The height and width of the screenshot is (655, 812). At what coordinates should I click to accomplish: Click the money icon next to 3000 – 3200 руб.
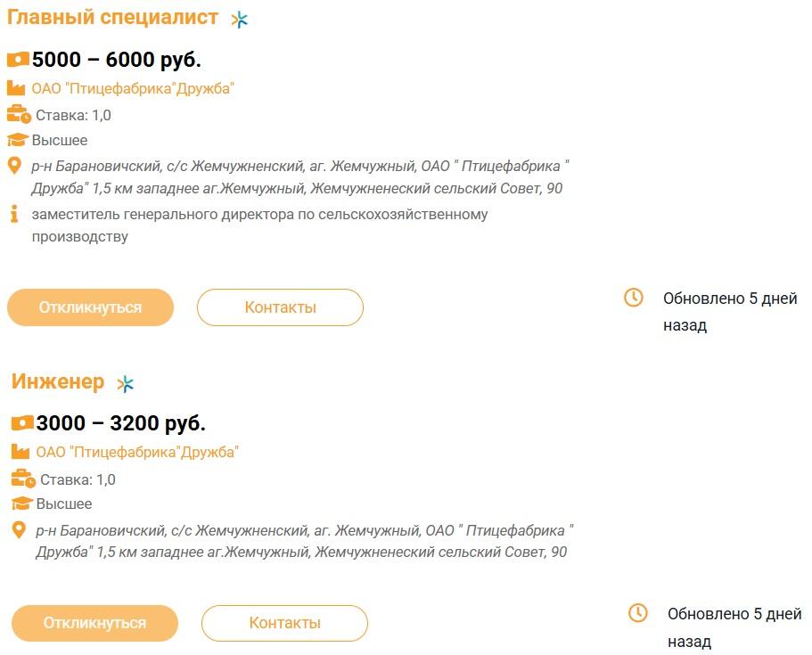tap(22, 423)
